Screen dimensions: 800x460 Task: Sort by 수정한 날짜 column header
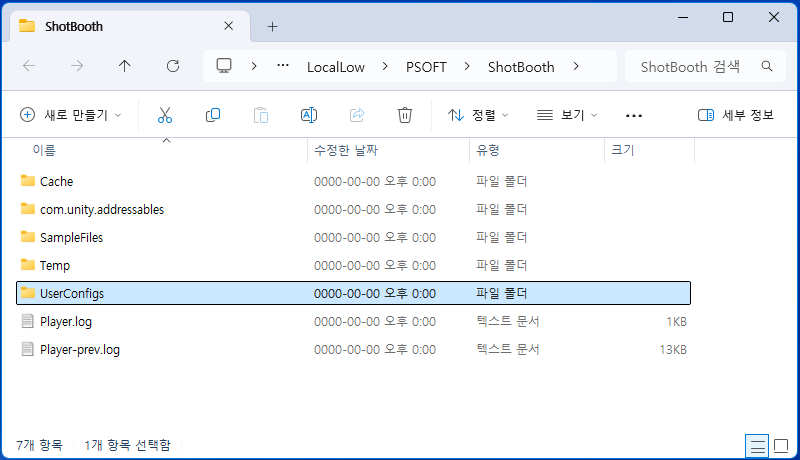[x=346, y=150]
